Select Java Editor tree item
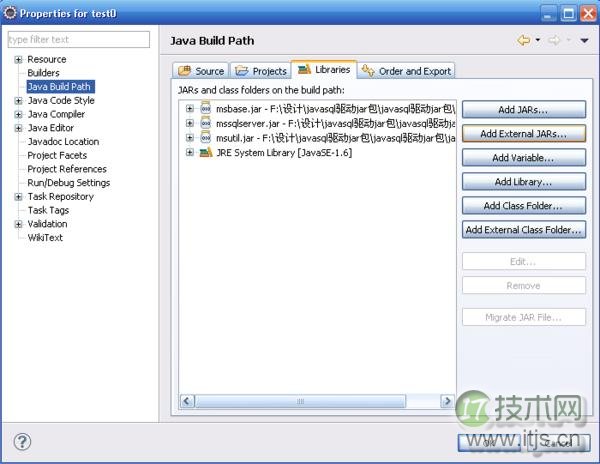Screen dimensions: 600x464 coord(51,128)
